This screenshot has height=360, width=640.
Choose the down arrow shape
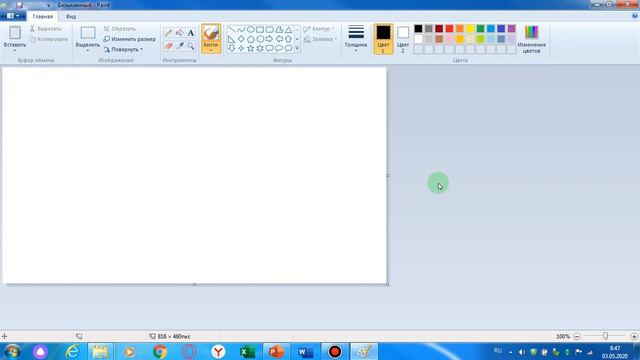(231, 48)
